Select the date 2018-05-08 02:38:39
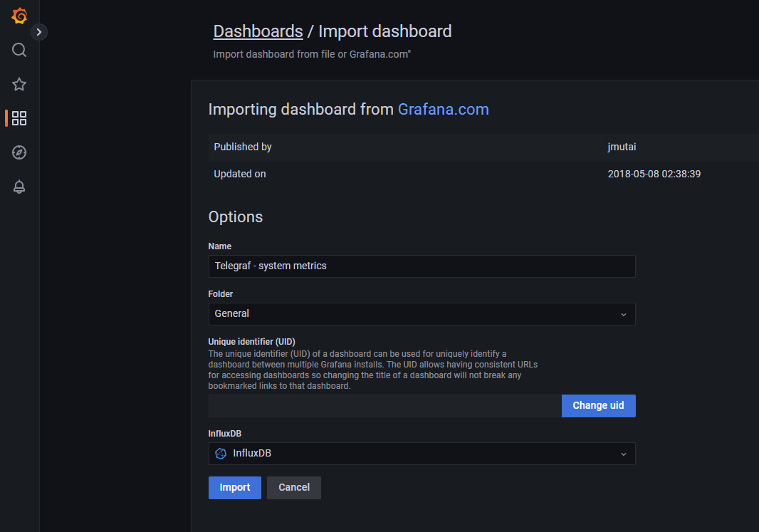759x532 pixels. tap(654, 174)
